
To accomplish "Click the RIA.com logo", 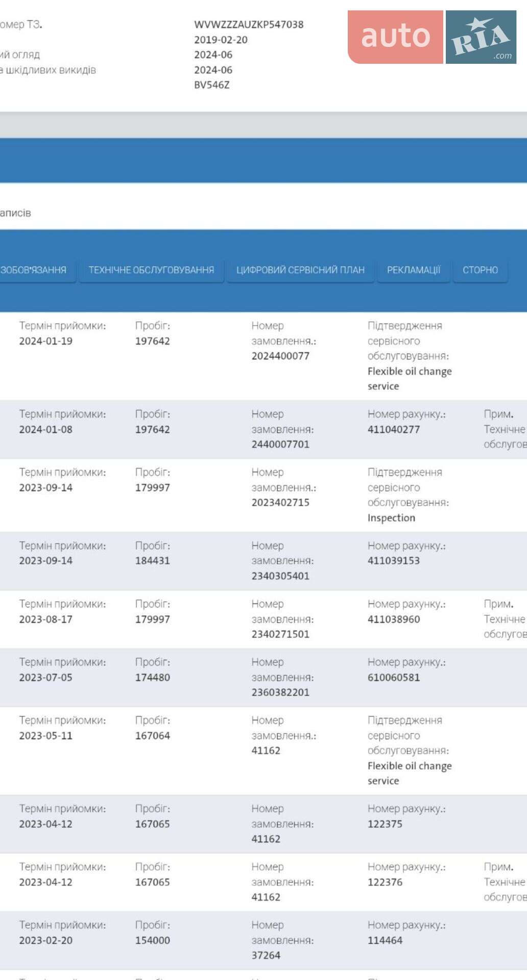I will [x=481, y=37].
